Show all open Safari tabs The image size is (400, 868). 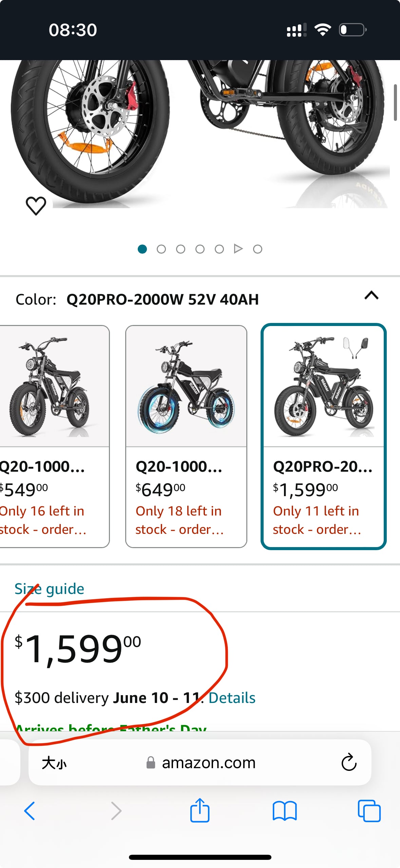369,811
